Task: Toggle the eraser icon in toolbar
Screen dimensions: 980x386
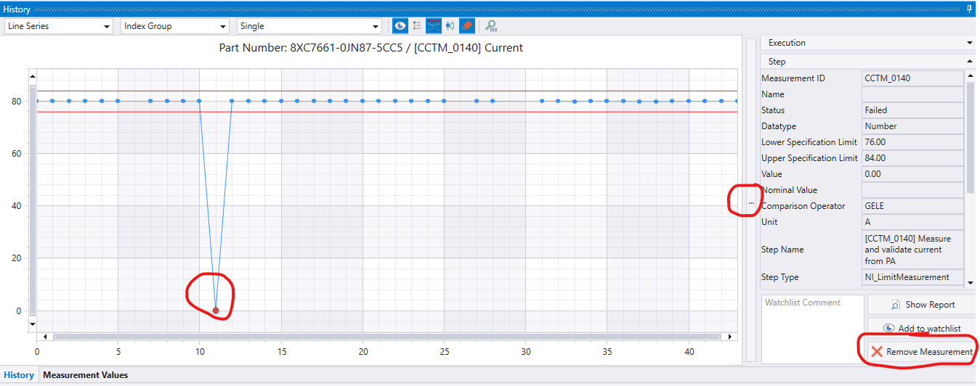Action: [467, 26]
